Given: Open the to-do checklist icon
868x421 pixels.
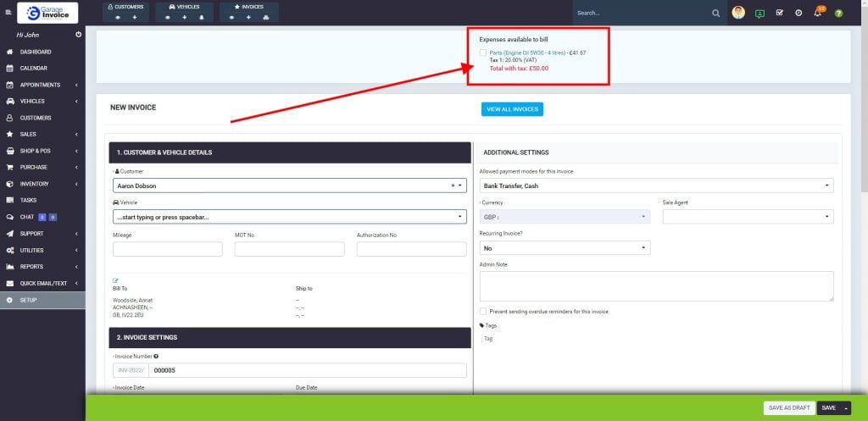Looking at the screenshot, I should [780, 13].
